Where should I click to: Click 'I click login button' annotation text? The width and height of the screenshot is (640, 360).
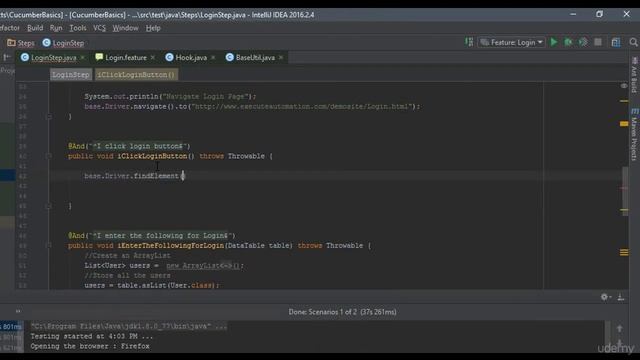[138, 146]
